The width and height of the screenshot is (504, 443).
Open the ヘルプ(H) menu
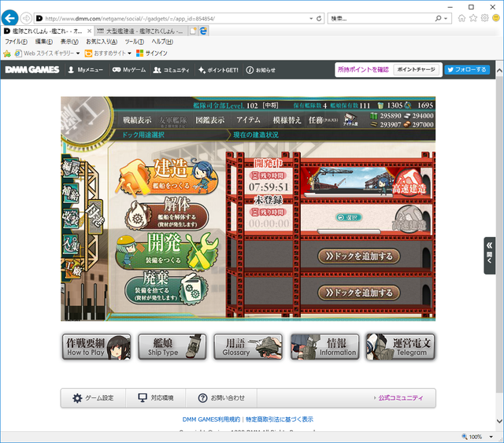pos(162,42)
